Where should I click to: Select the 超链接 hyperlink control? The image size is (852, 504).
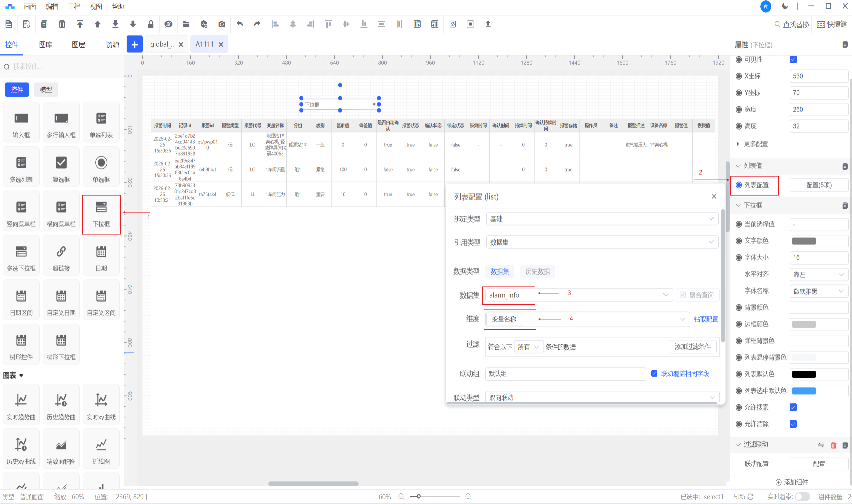pos(61,256)
